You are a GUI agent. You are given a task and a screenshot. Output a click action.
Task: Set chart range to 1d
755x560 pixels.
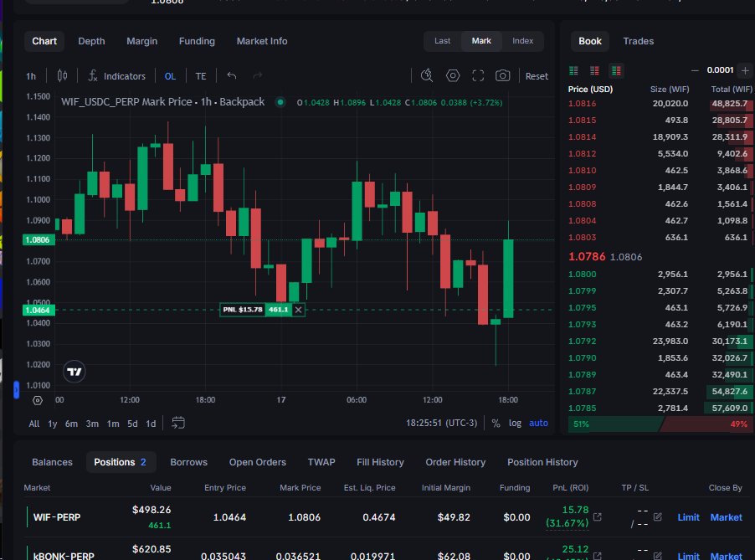(151, 424)
